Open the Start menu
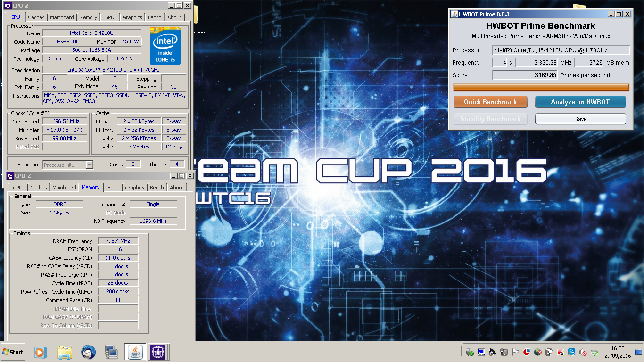This screenshot has height=362, width=644. pos(13,352)
